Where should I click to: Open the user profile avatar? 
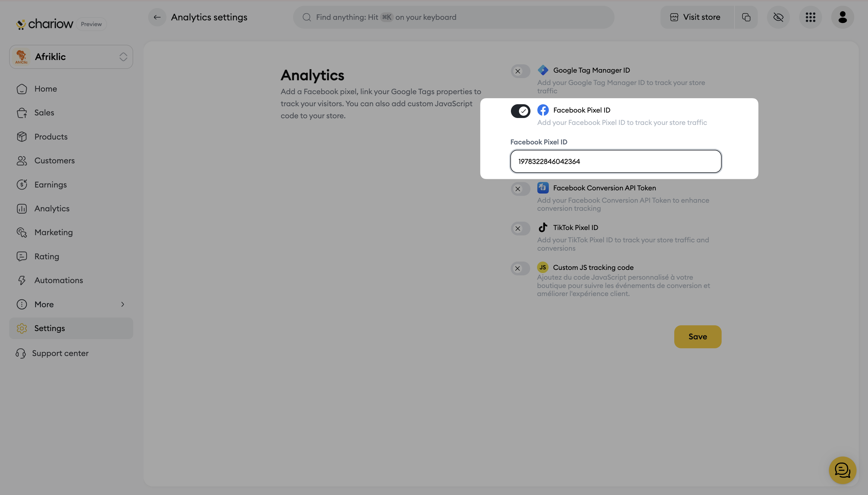click(842, 17)
